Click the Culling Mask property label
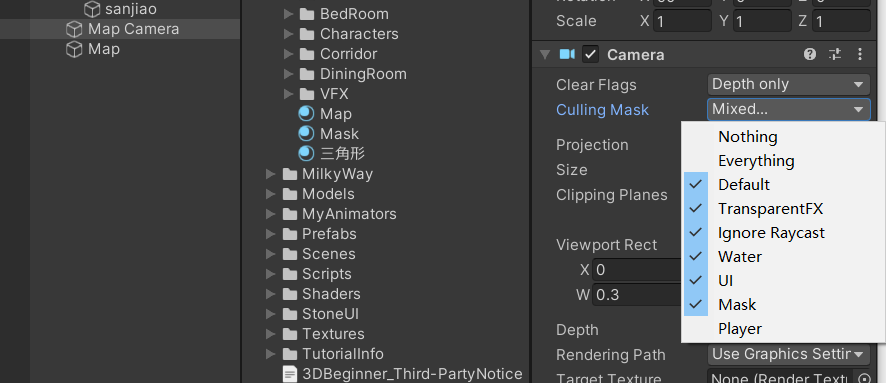The image size is (886, 383). [602, 110]
